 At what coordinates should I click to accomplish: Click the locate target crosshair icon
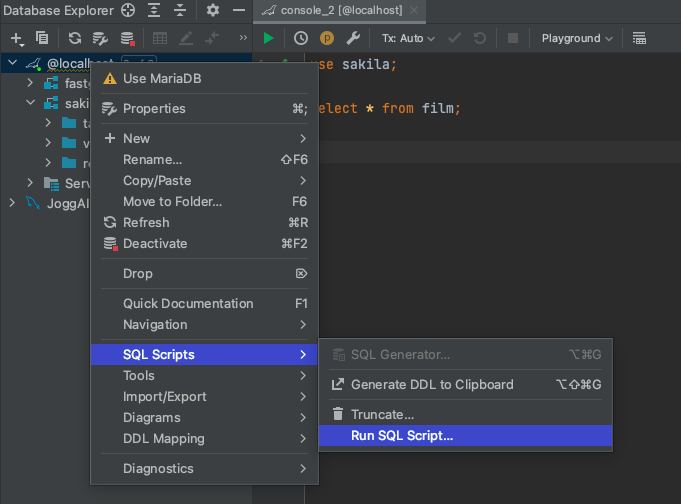tap(128, 11)
